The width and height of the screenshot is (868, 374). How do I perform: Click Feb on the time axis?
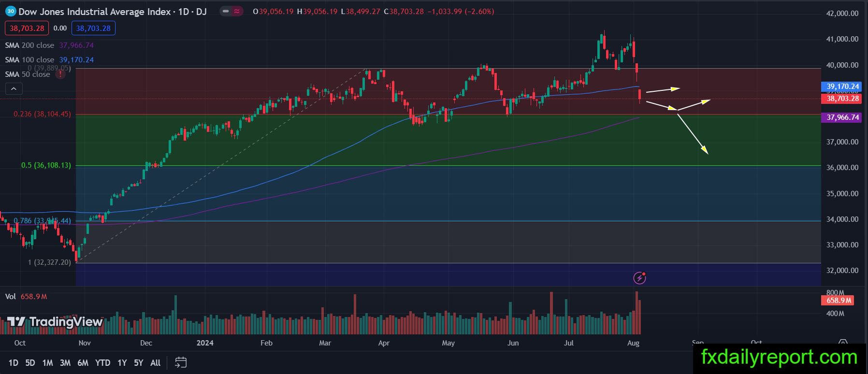coord(266,343)
